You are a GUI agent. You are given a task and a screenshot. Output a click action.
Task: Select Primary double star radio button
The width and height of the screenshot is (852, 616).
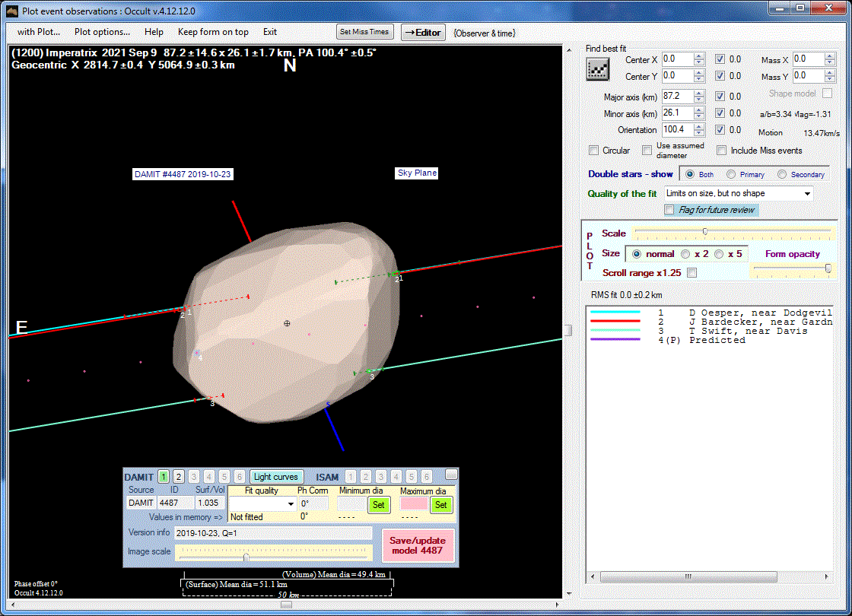731,174
